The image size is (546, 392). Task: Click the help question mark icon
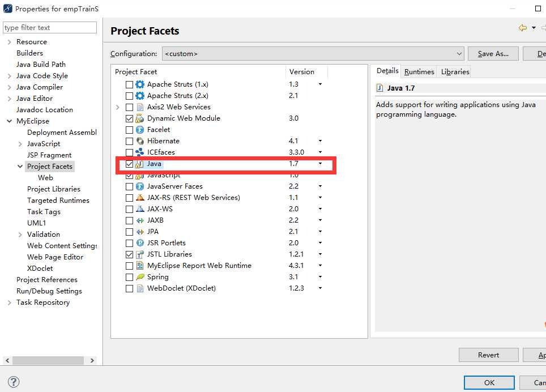[14, 382]
